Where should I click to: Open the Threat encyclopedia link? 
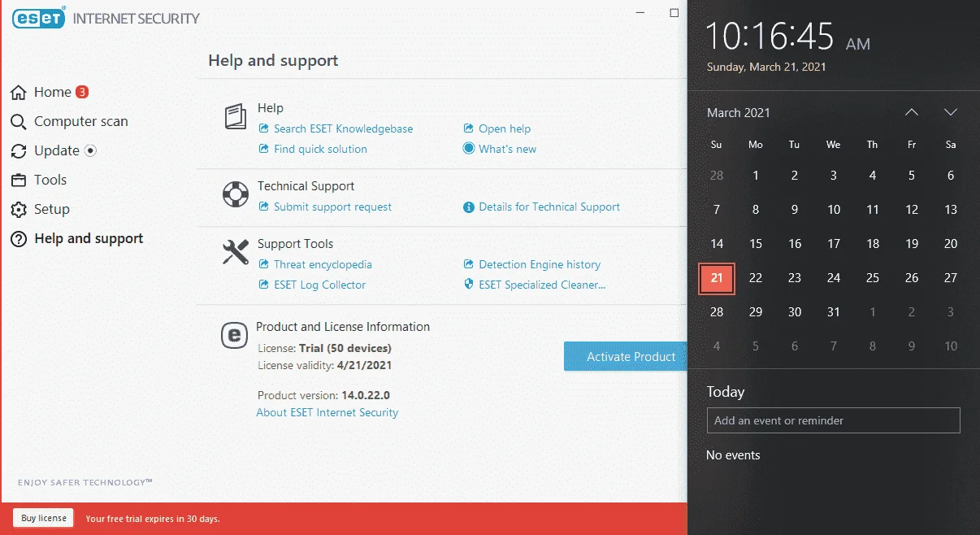(x=323, y=264)
